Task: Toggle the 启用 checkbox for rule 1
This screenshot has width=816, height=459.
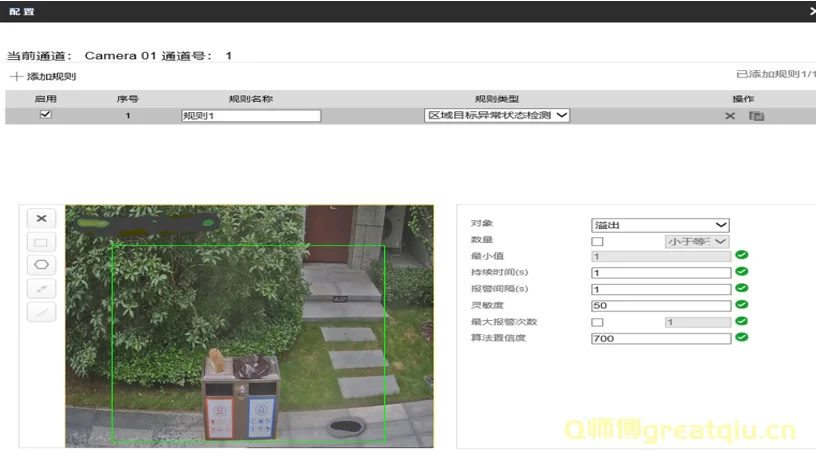Action: 45,115
